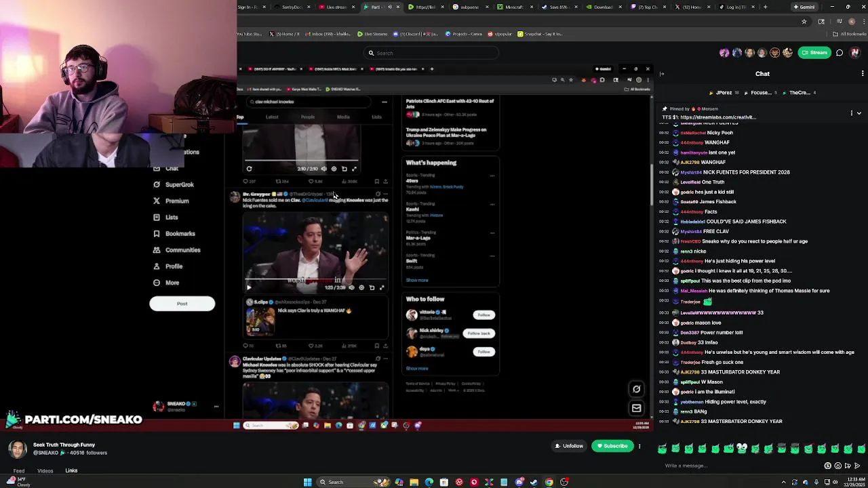868x488 pixels.
Task: Mute the 2:10 video in X feed
Action: [323, 169]
